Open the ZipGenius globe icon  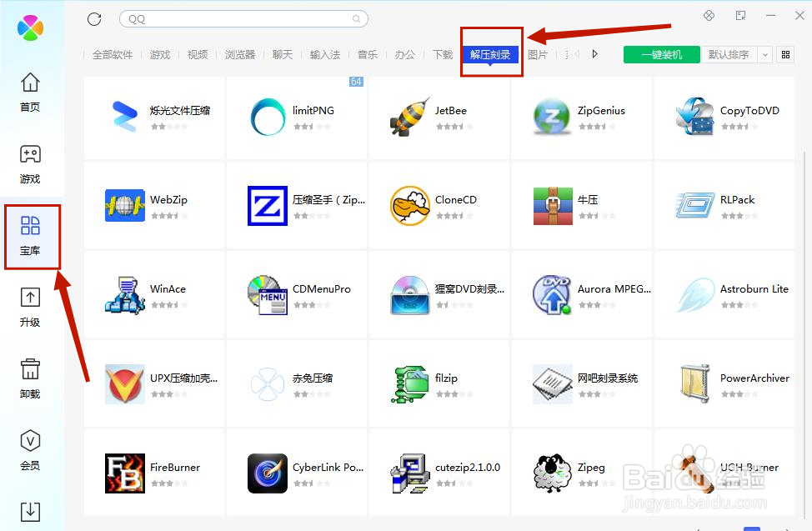pyautogui.click(x=552, y=116)
